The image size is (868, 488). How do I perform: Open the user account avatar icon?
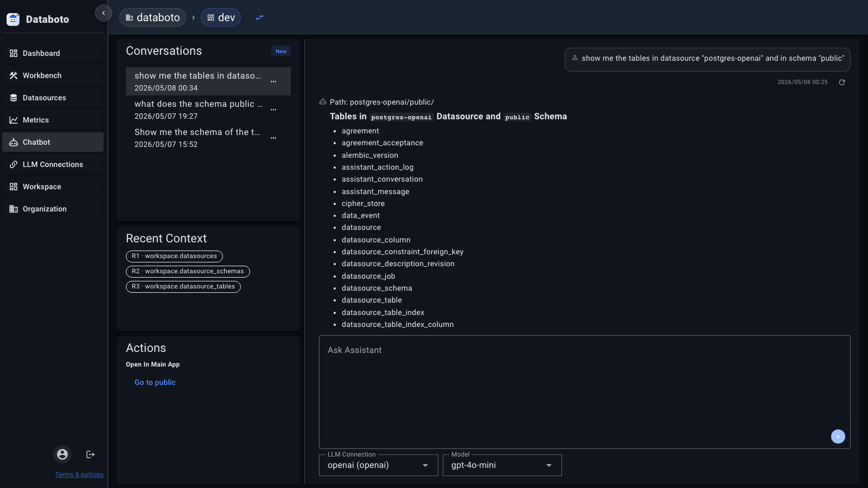62,454
